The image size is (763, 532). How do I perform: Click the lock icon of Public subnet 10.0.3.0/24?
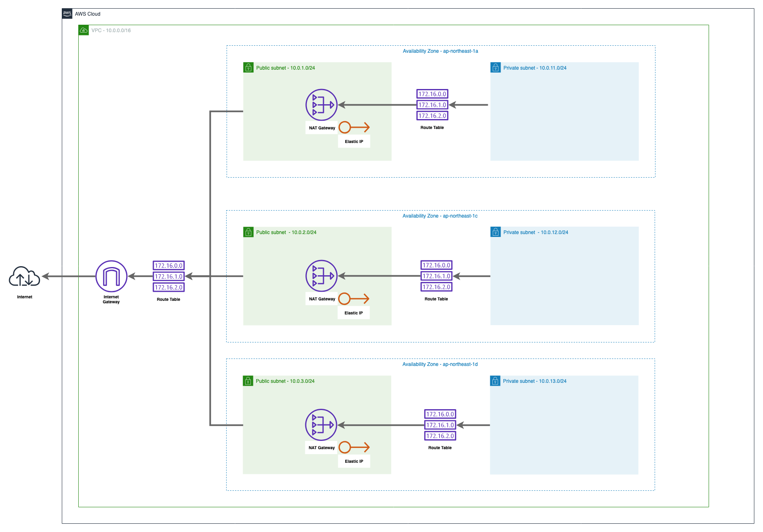click(248, 381)
